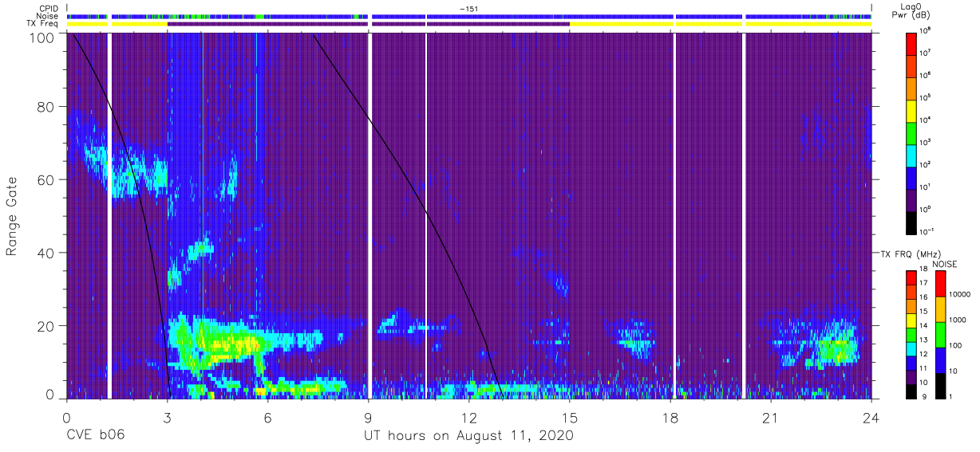
Task: Select the black 1–10 NOISE colorbar segment
Action: coord(939,385)
